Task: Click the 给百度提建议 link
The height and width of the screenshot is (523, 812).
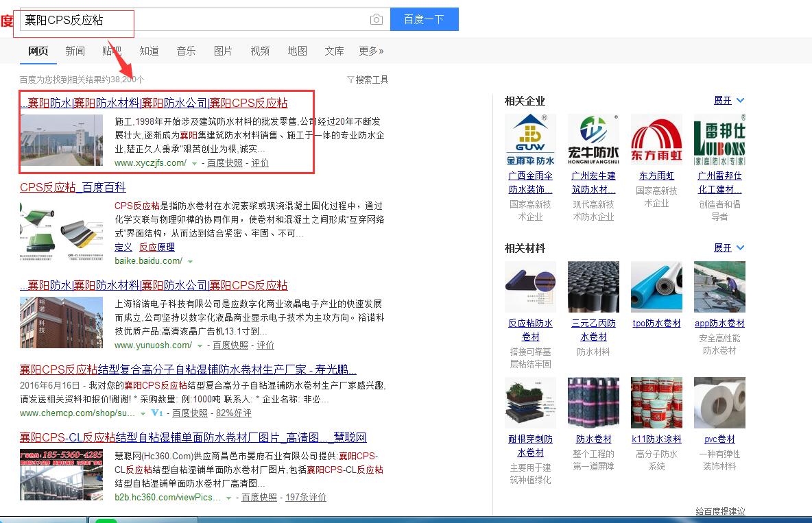Action: point(720,511)
